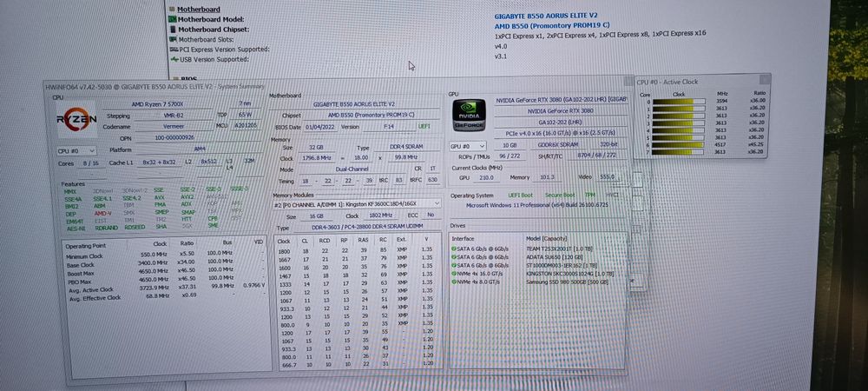Click the Interface column header in Drives
The image size is (868, 391).
[463, 239]
